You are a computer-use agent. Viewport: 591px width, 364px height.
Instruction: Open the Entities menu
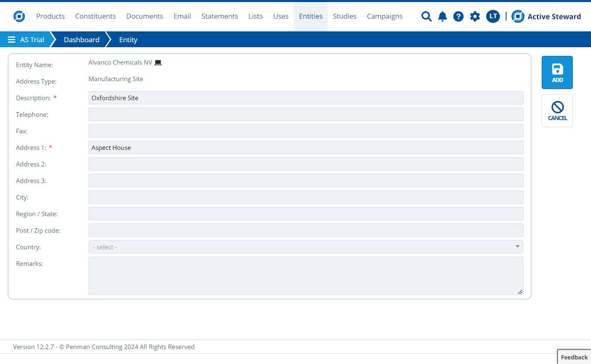pos(311,16)
